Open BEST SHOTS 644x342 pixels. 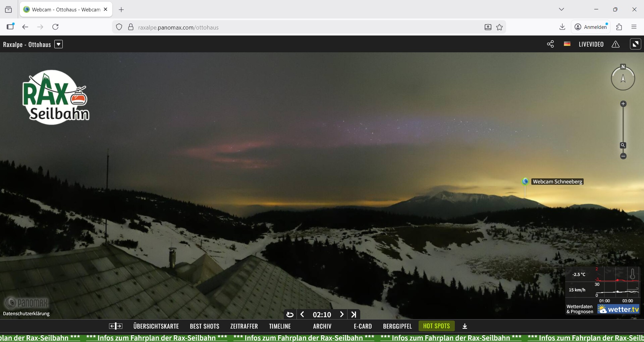(205, 326)
